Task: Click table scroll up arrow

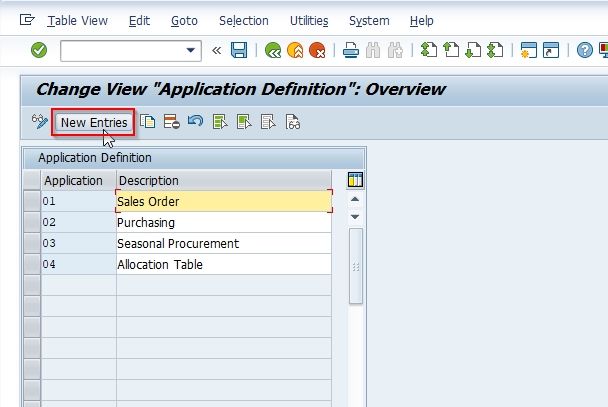Action: tap(354, 199)
